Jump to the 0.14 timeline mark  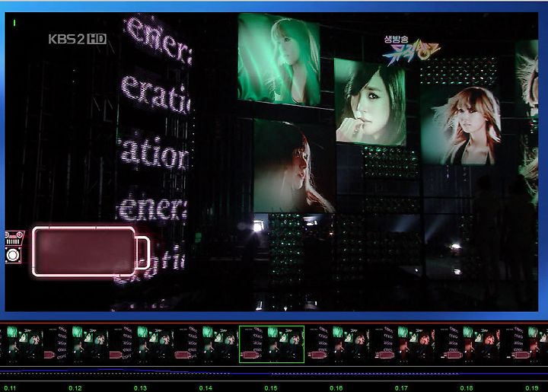coord(205,387)
